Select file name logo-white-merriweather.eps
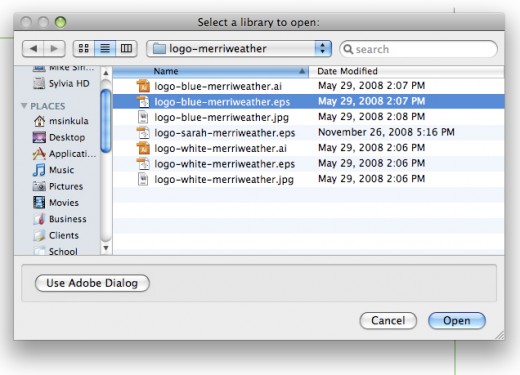Screen dimensions: 520x375 225,164
